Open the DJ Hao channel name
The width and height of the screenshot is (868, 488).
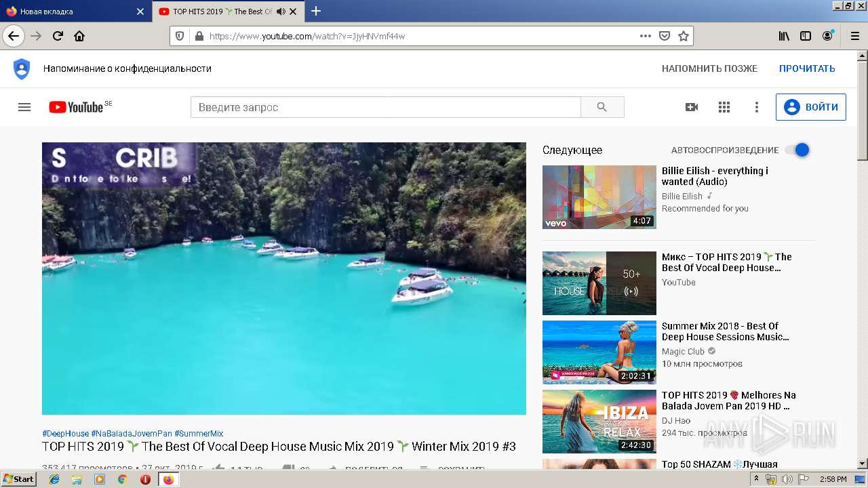point(676,421)
